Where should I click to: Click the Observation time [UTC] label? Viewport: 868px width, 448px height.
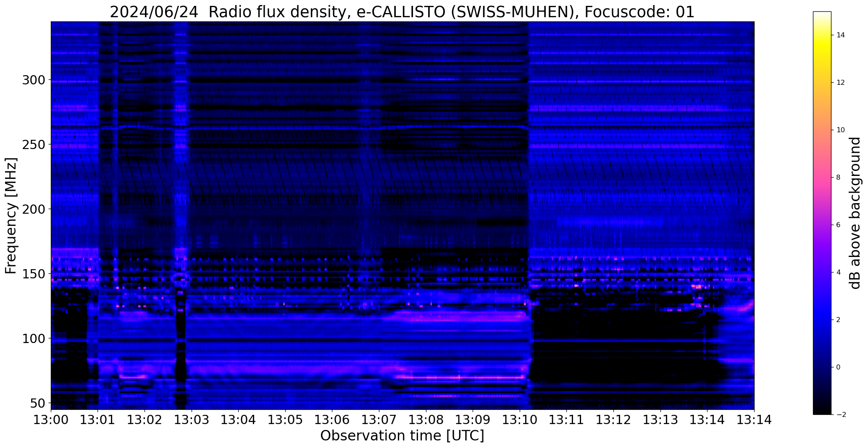(x=402, y=435)
